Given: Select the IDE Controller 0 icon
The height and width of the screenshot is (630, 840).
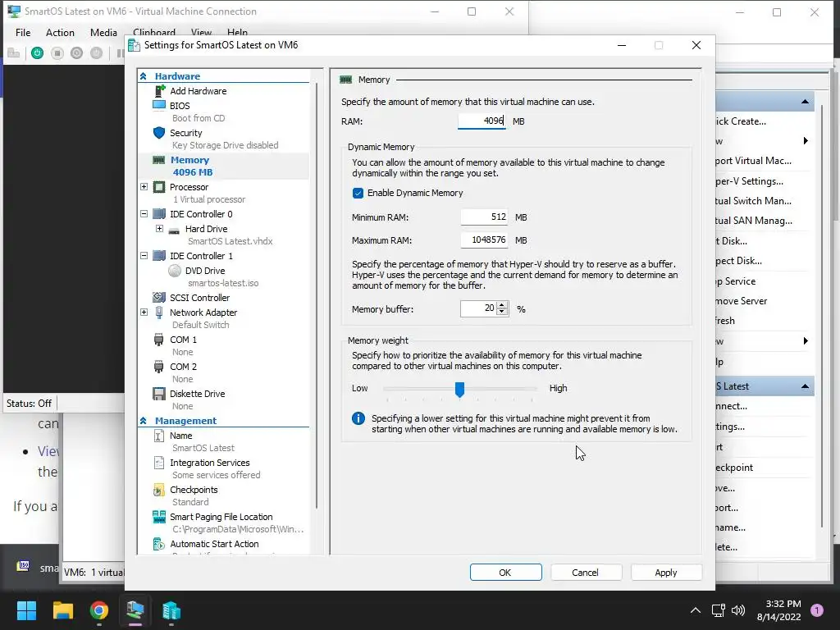Looking at the screenshot, I should pyautogui.click(x=159, y=214).
